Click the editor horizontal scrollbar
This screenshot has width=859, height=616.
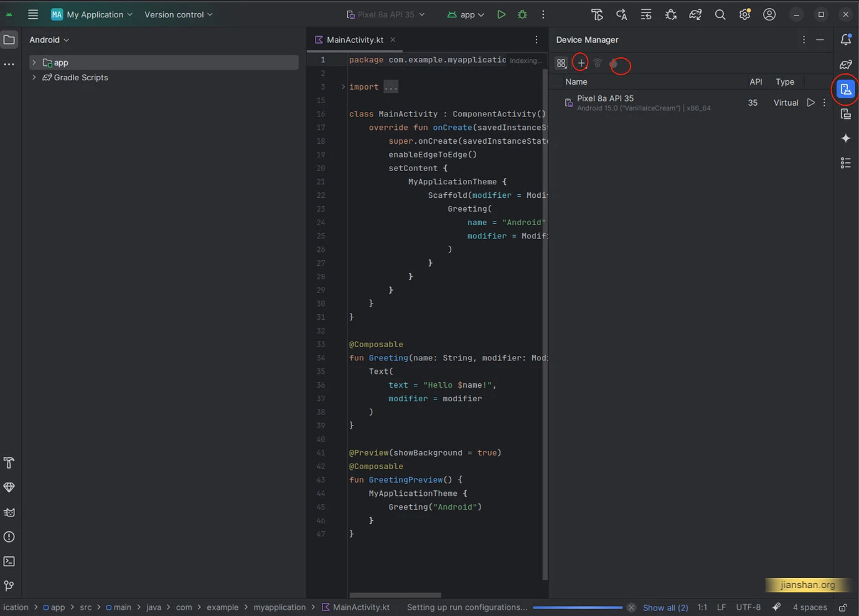[395, 595]
